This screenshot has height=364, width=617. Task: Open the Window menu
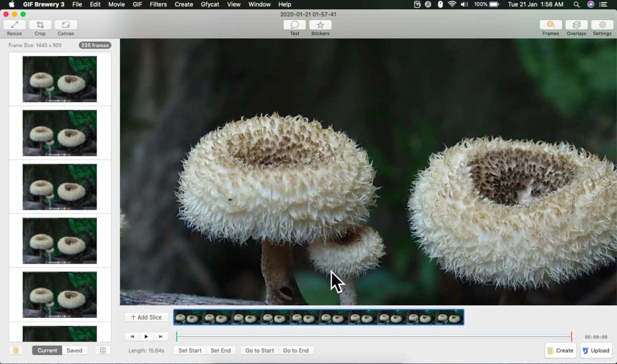[260, 4]
